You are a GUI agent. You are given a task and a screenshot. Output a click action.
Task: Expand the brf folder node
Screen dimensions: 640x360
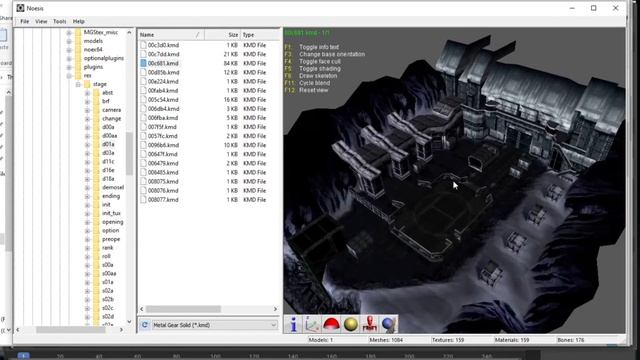point(87,102)
